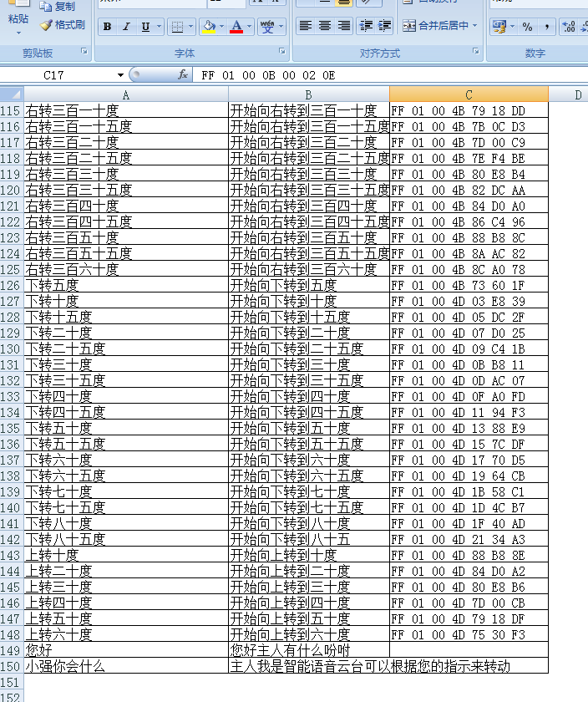Increase the cell indent

(x=384, y=26)
